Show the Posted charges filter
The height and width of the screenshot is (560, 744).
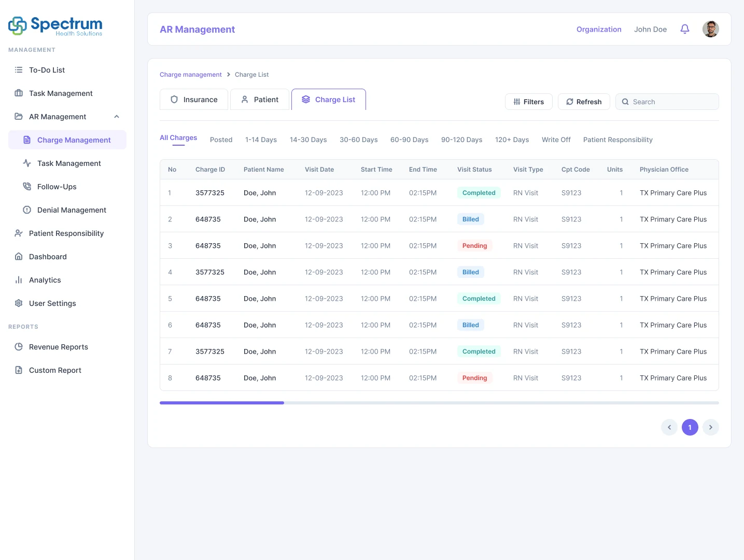tap(221, 140)
